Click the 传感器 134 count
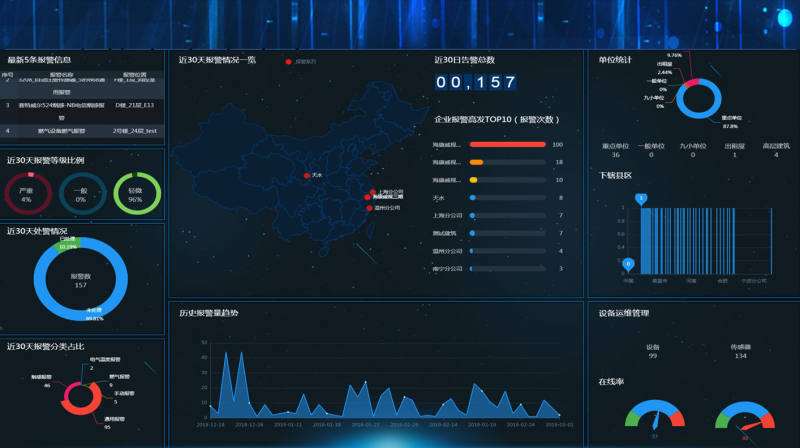 point(740,355)
